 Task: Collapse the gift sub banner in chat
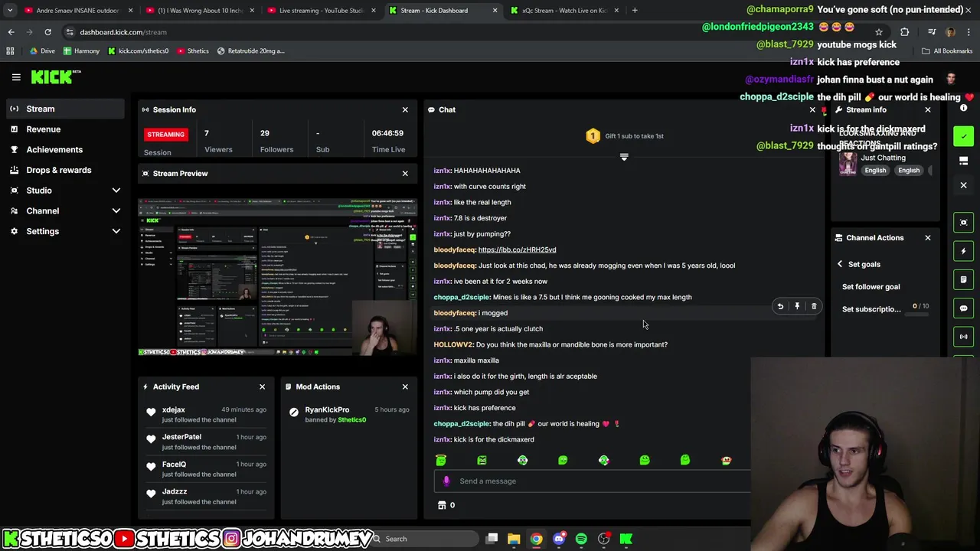(624, 157)
